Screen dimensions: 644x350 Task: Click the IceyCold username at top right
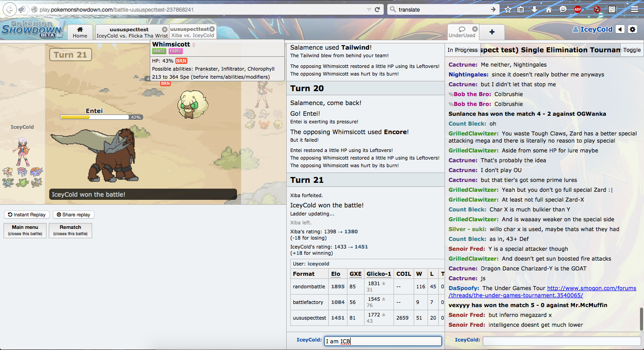(x=593, y=30)
